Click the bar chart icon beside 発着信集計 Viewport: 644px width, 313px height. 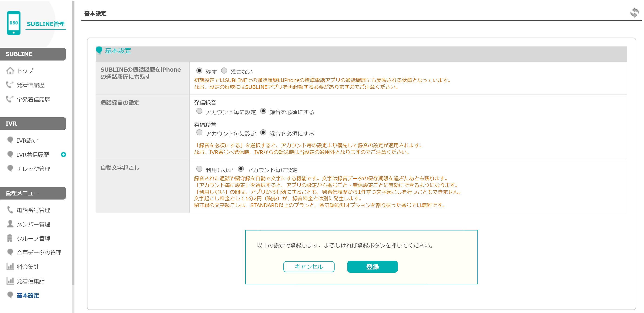[10, 281]
